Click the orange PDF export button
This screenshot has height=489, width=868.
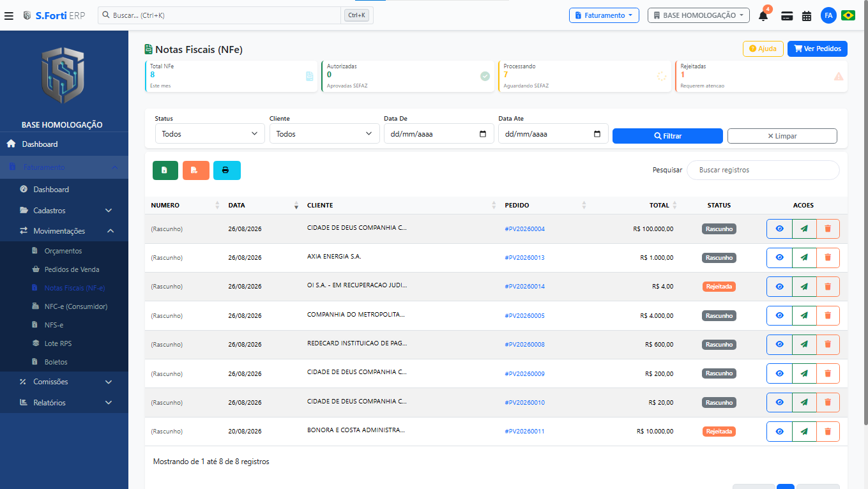[196, 170]
